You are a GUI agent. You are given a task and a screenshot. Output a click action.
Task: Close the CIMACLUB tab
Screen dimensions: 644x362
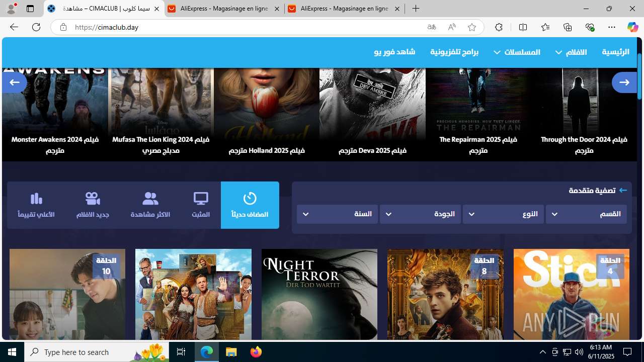156,9
